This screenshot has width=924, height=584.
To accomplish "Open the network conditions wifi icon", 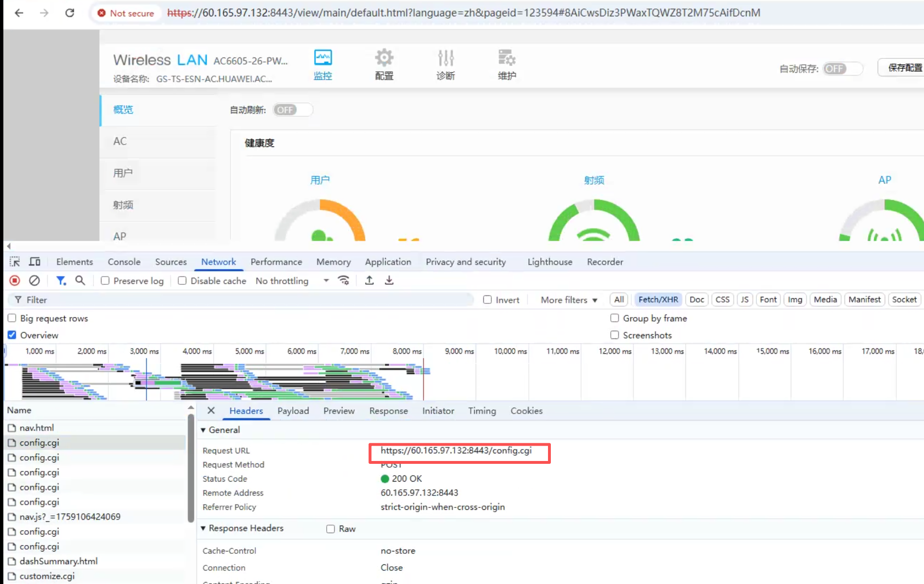I will 343,281.
